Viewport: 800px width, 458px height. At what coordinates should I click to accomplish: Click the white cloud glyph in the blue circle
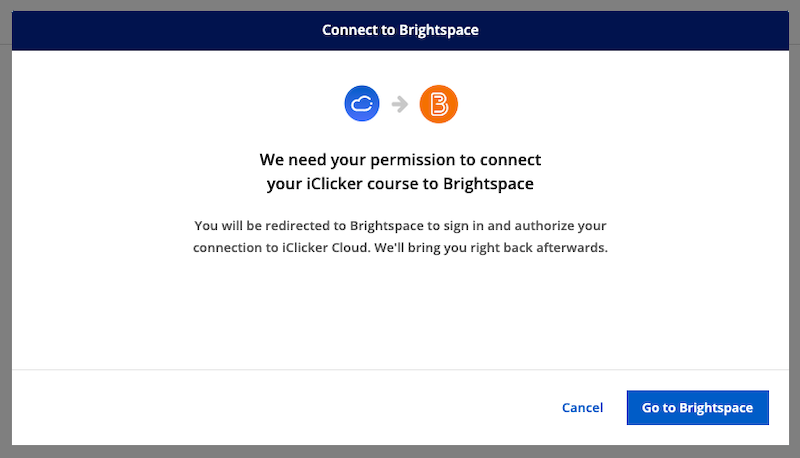point(362,104)
